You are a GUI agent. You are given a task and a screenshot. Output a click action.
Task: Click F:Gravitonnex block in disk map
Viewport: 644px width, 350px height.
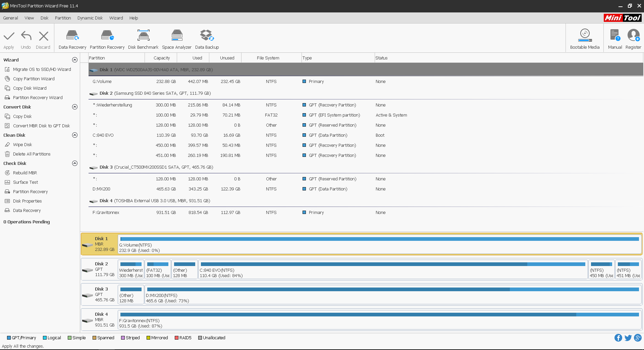380,320
